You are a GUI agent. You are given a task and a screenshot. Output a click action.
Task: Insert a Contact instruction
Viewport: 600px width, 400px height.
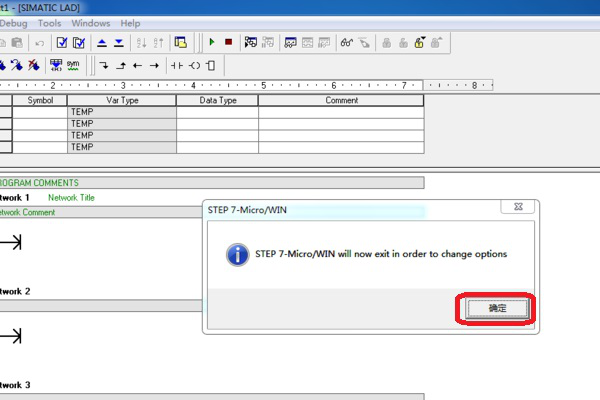pos(177,65)
